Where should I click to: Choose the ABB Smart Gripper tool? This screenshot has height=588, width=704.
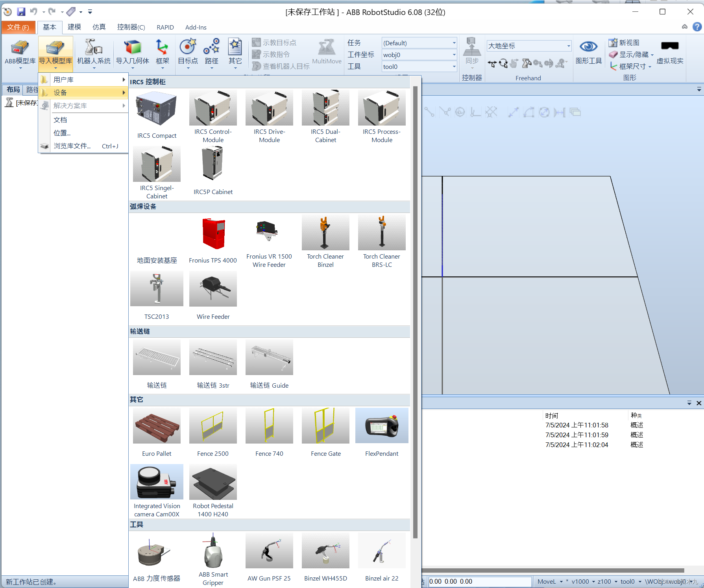[x=213, y=559]
